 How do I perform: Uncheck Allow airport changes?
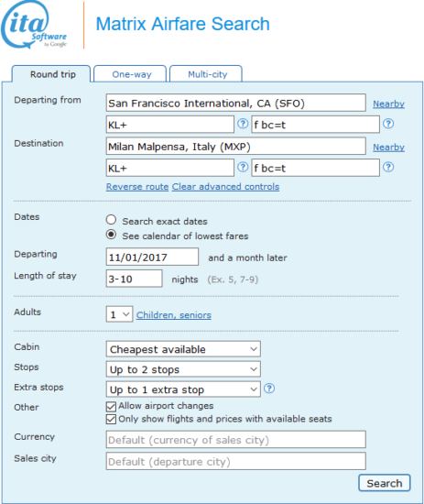click(x=111, y=407)
